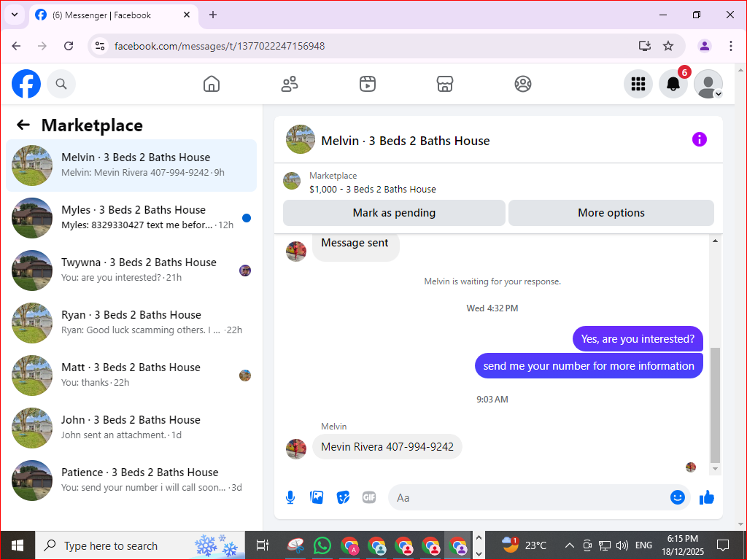Open the Groups icon in top navigation
The image size is (747, 560).
tap(523, 84)
